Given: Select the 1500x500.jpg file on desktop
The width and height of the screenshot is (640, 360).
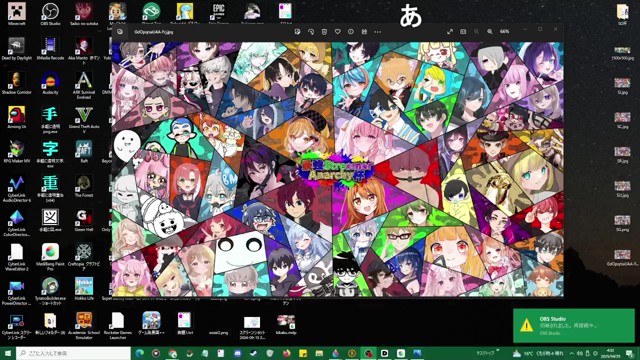Looking at the screenshot, I should coord(622,52).
